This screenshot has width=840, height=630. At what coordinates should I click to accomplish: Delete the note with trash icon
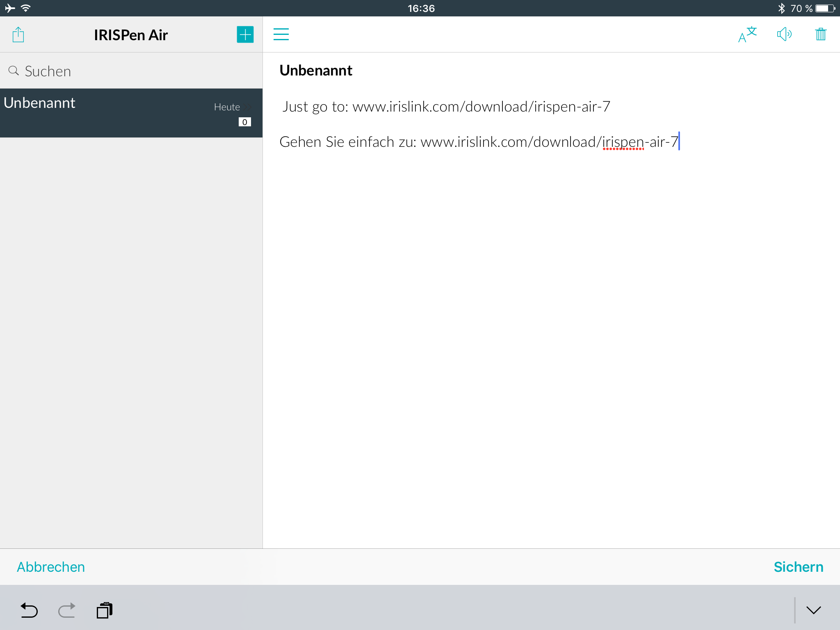click(x=821, y=34)
